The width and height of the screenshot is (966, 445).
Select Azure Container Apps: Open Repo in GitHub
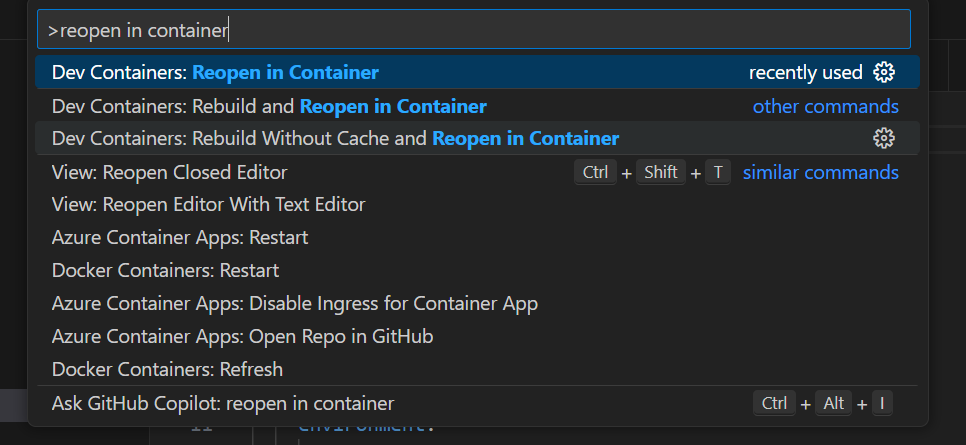pyautogui.click(x=477, y=336)
